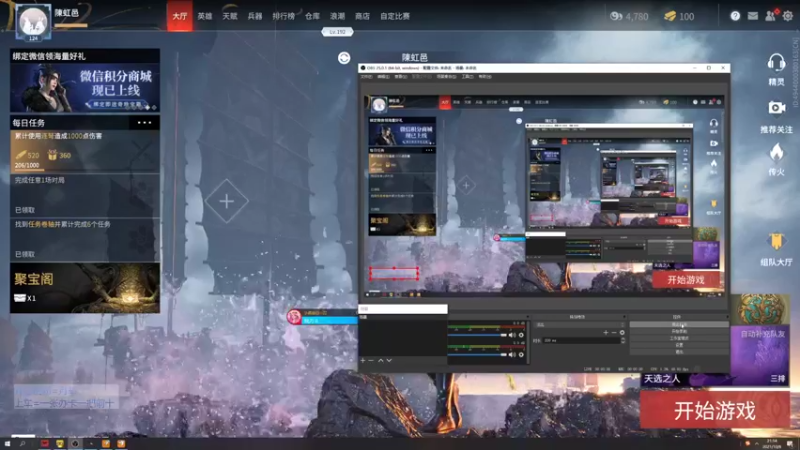Screen dimensions: 800x450
Task: Open the 浪潮 tab
Action: click(x=337, y=16)
